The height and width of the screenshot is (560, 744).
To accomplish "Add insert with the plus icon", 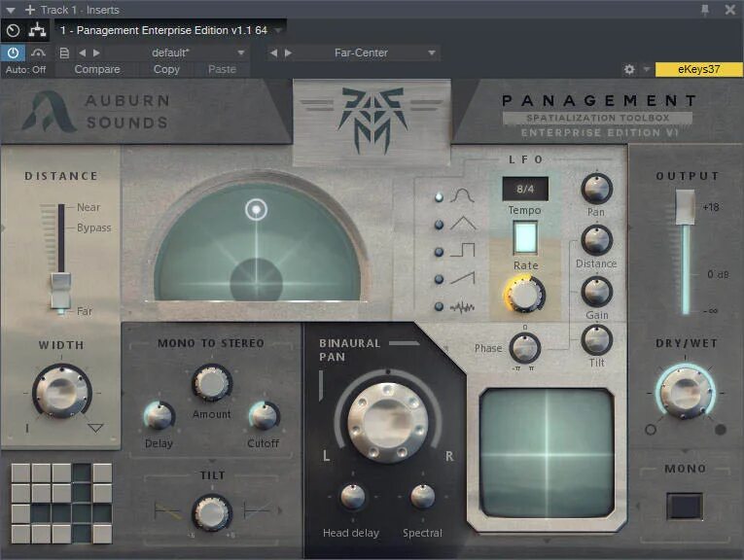I will pyautogui.click(x=29, y=10).
